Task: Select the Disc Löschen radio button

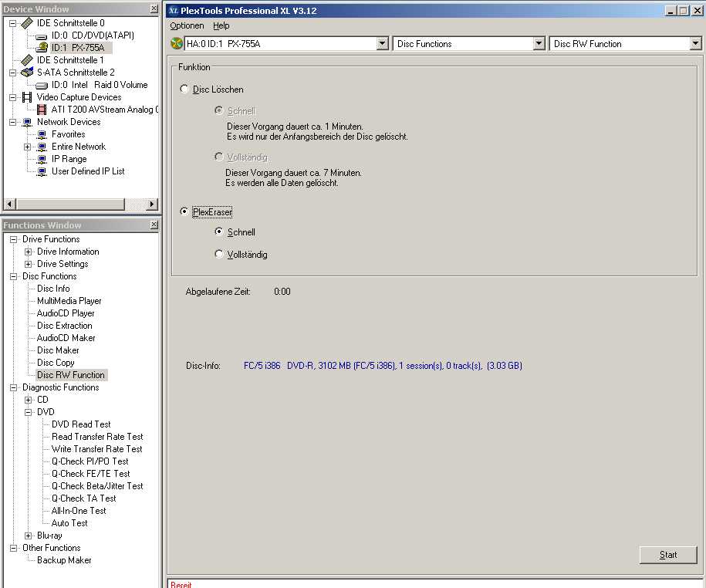Action: point(184,89)
